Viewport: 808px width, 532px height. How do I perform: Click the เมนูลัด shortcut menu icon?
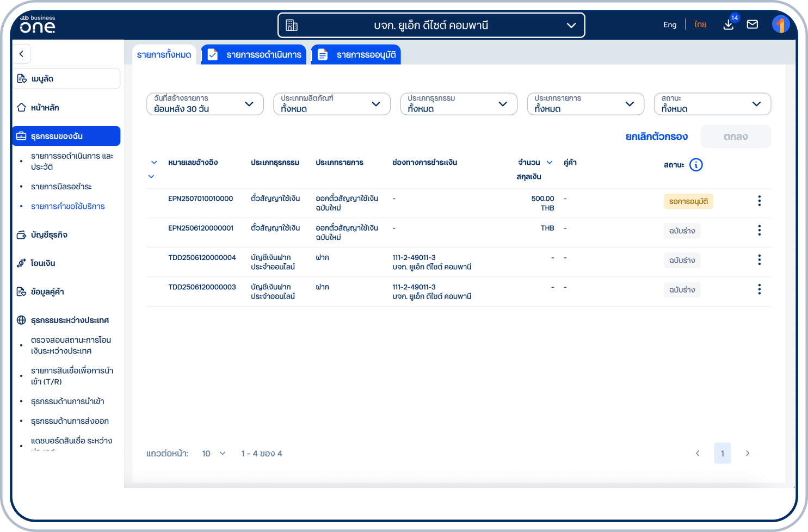click(22, 79)
